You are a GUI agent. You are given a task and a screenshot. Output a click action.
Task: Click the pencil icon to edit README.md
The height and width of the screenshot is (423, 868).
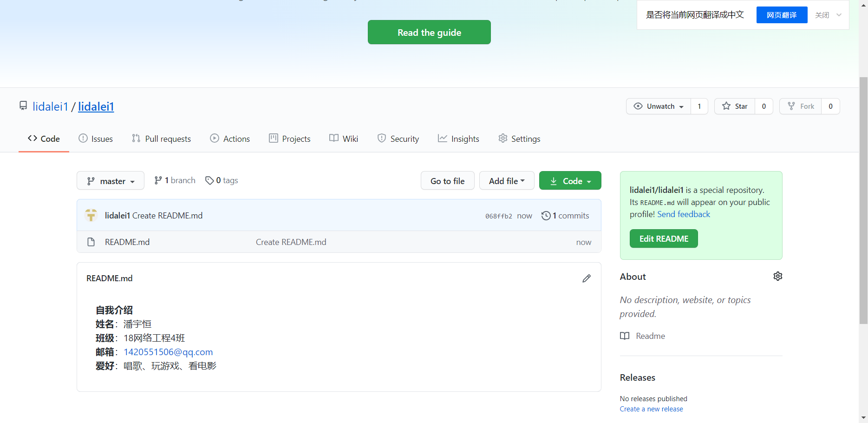[x=587, y=278]
